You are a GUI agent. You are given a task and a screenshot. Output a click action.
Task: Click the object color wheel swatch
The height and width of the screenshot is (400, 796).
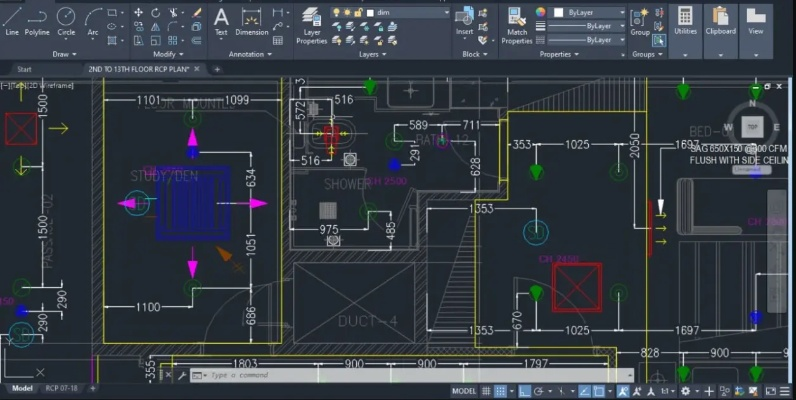click(x=541, y=12)
